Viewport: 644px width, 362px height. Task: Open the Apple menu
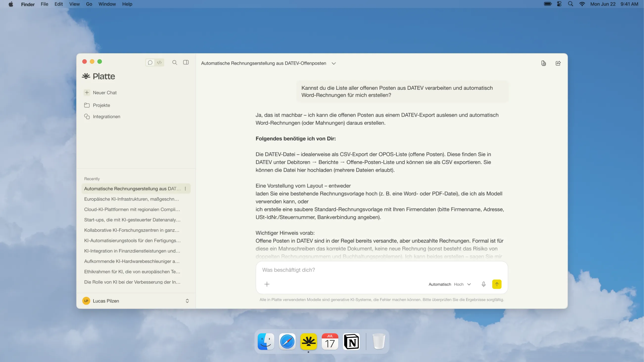tap(11, 4)
